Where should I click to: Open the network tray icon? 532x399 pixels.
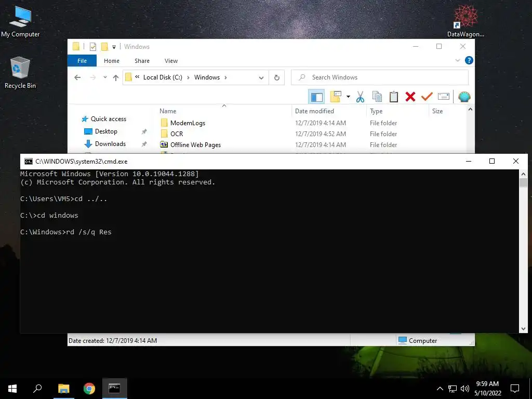(453, 389)
